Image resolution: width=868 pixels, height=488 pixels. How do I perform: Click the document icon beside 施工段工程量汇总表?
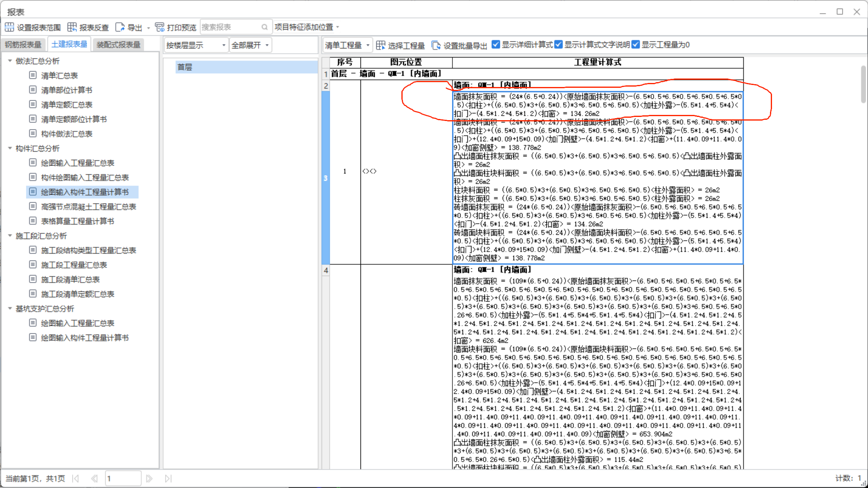click(x=33, y=264)
